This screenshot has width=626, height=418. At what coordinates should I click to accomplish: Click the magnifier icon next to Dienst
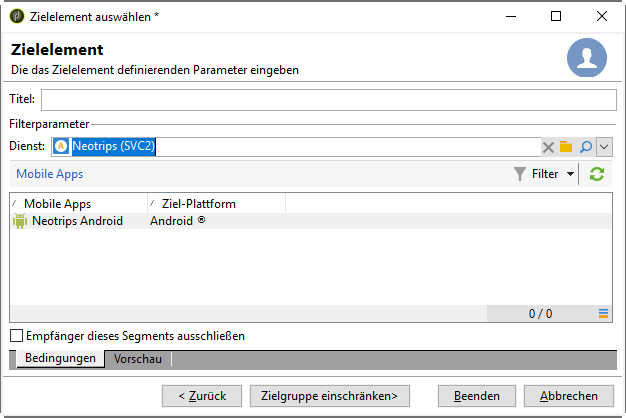tap(586, 147)
